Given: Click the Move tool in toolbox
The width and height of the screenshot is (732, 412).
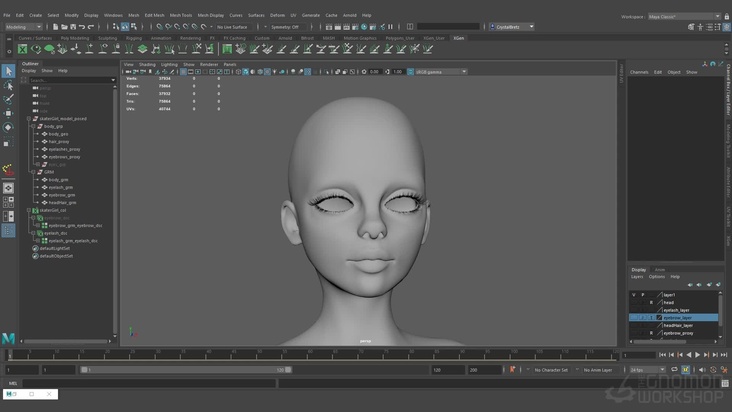Looking at the screenshot, I should [8, 114].
